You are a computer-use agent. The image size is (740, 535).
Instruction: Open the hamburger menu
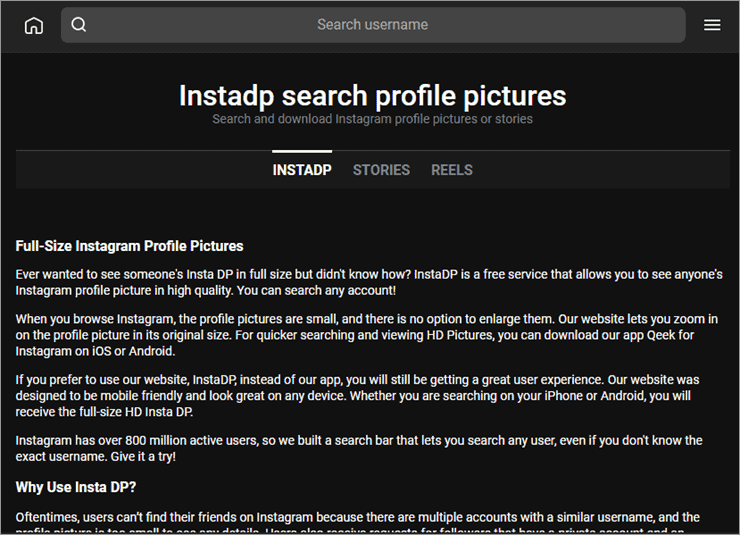[712, 26]
